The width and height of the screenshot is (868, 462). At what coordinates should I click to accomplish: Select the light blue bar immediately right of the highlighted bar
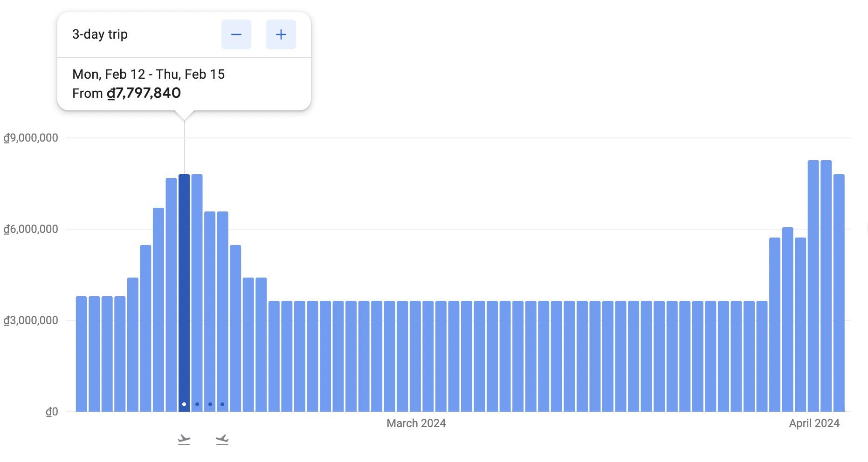coord(197,293)
